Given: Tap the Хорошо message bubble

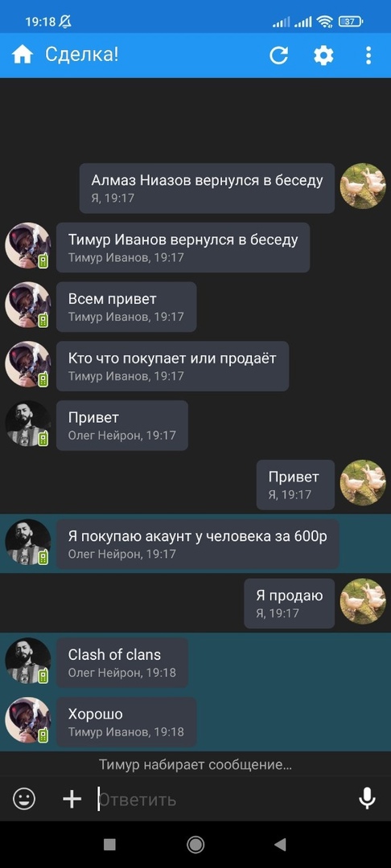Looking at the screenshot, I should tap(126, 722).
